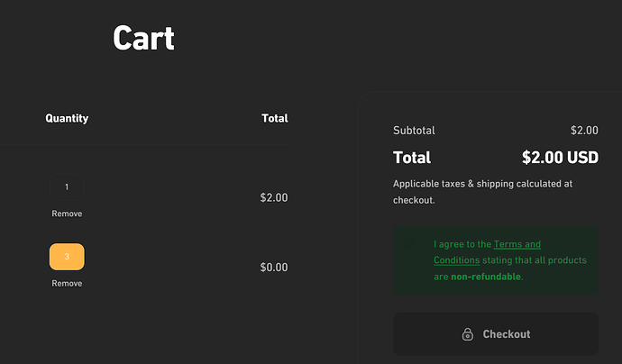Click the first item's $2.00 total
Image resolution: width=622 pixels, height=364 pixels.
[x=274, y=197]
